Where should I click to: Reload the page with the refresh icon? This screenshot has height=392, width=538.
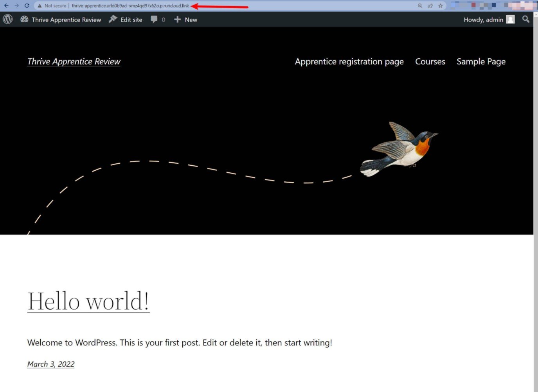click(27, 6)
